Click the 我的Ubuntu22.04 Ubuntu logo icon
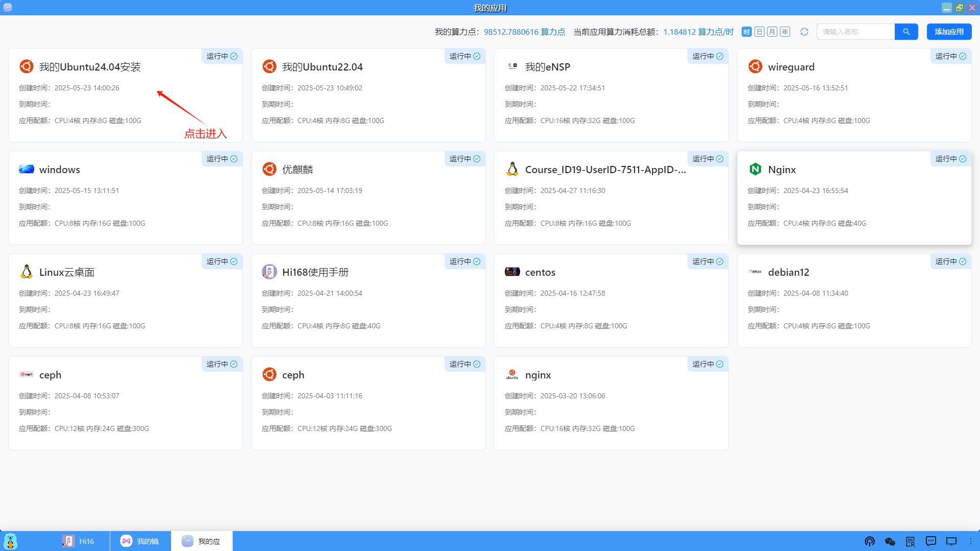The height and width of the screenshot is (551, 980). tap(269, 66)
